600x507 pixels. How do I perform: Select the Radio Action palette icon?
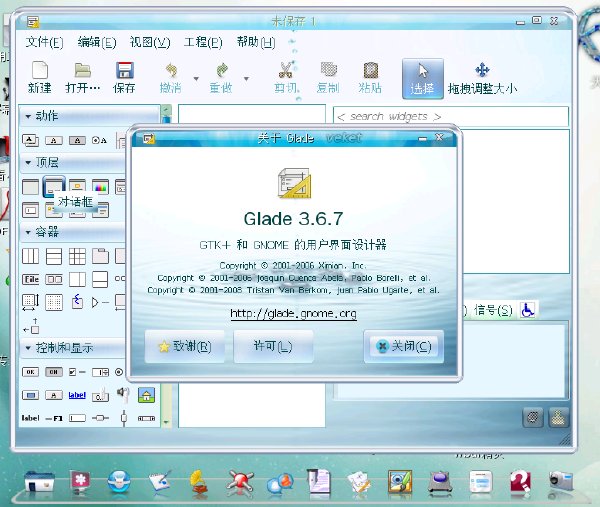click(x=99, y=140)
